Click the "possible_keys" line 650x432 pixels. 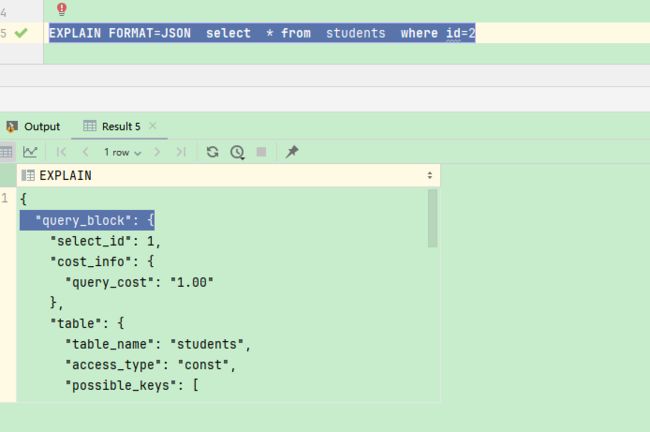coord(132,386)
